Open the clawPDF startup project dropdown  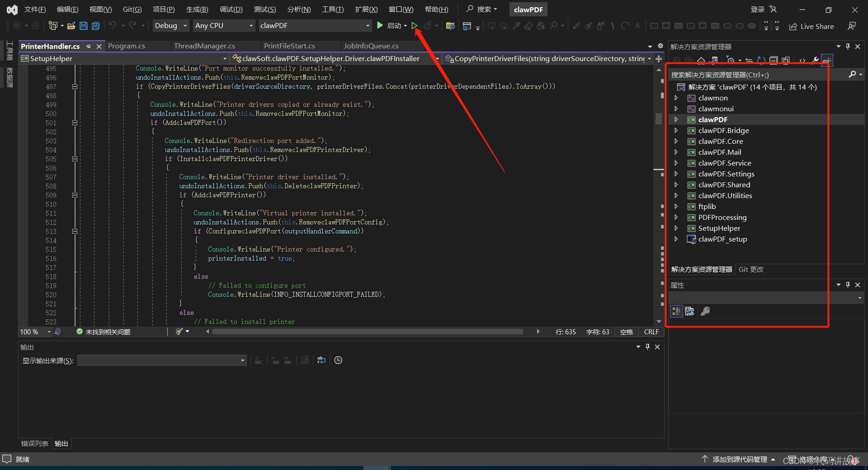pos(315,26)
